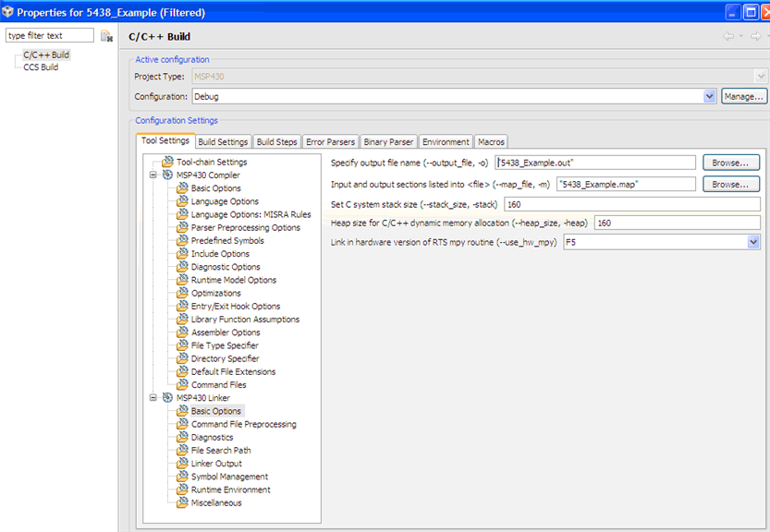Click the heap size input field
Viewport: 770px width, 532px height.
[678, 223]
